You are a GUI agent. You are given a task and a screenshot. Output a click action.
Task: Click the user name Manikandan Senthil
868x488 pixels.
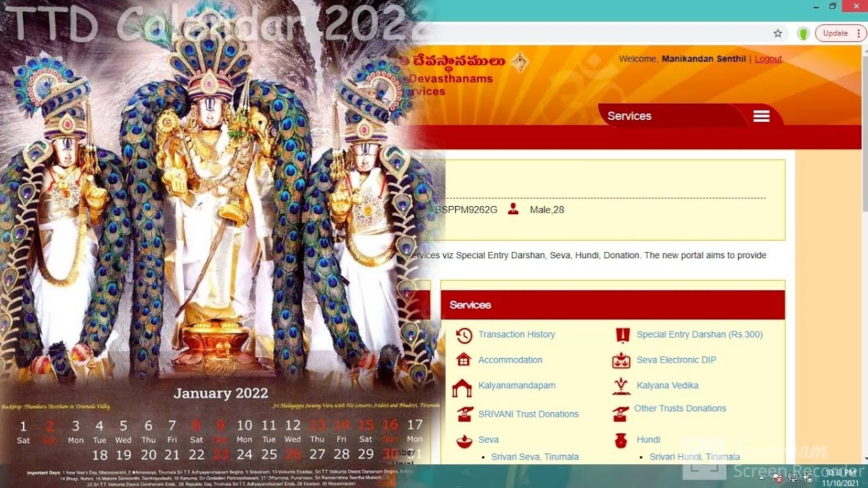(x=704, y=59)
